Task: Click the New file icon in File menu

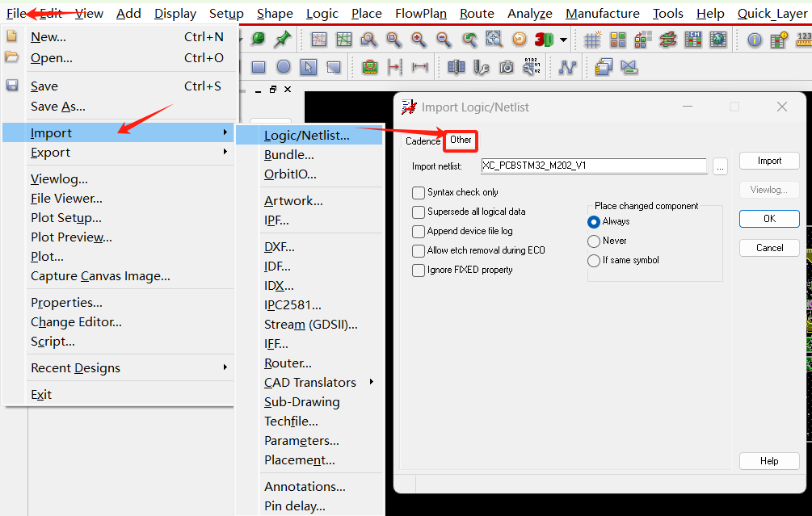Action: pyautogui.click(x=11, y=36)
